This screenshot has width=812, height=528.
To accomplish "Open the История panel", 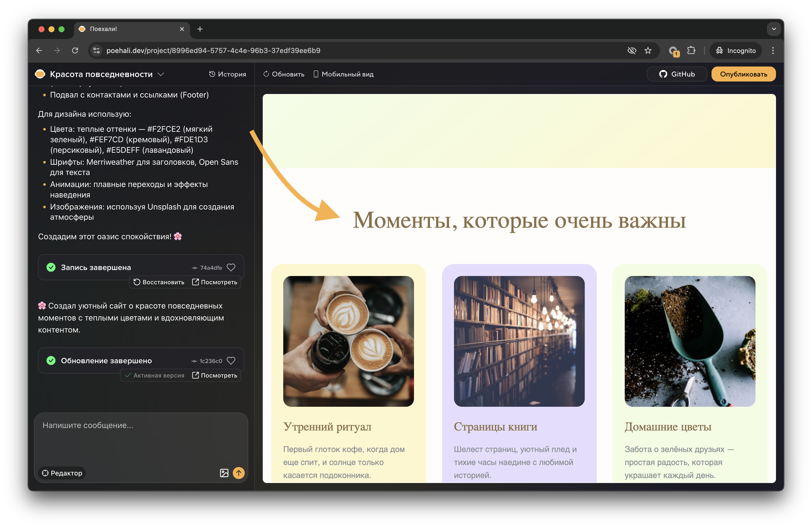I will click(227, 74).
